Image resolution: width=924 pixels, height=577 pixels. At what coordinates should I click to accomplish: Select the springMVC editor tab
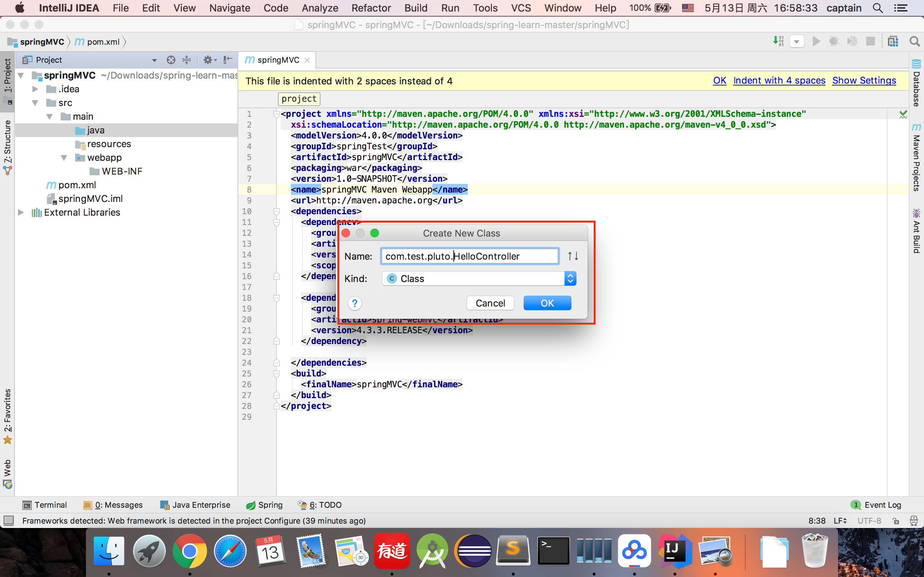click(x=278, y=60)
